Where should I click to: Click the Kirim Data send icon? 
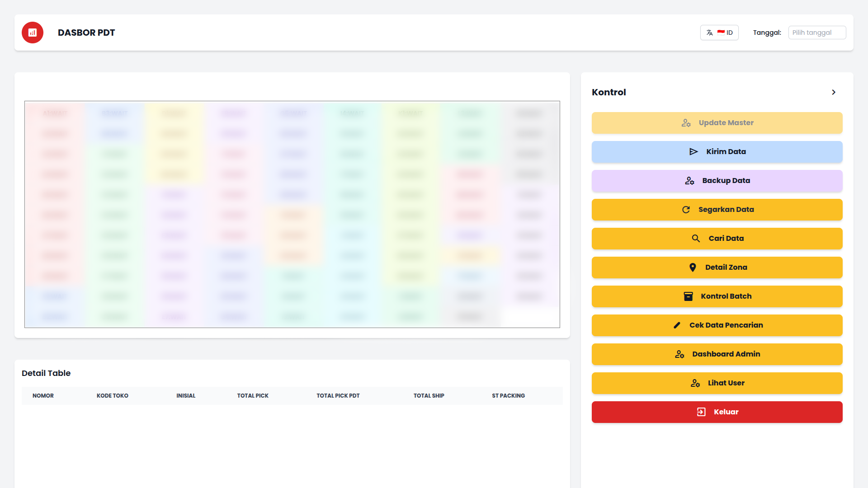point(693,152)
